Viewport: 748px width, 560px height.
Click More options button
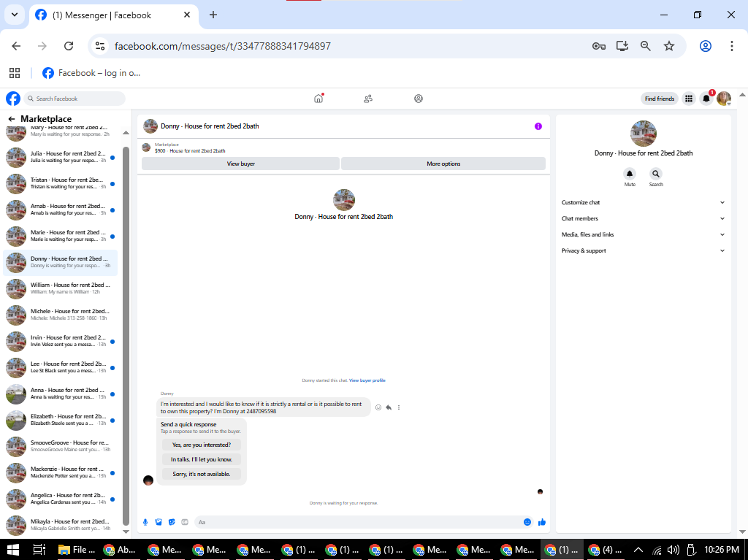443,164
